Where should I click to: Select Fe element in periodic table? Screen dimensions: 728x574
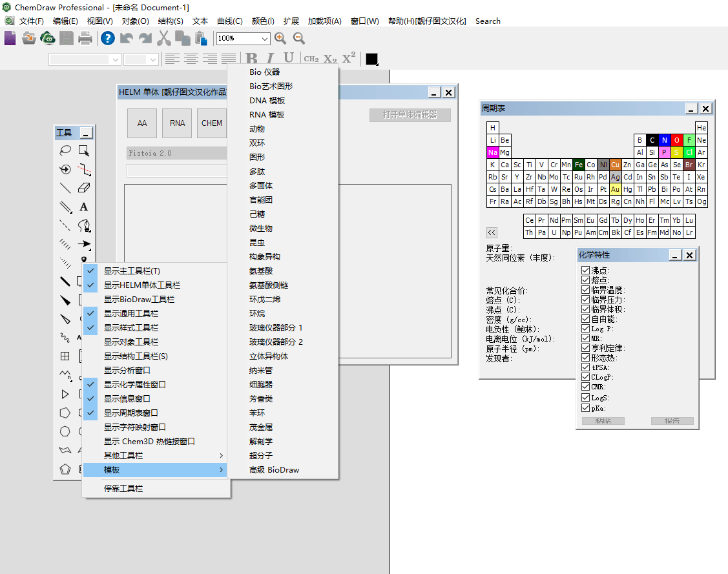tap(579, 165)
